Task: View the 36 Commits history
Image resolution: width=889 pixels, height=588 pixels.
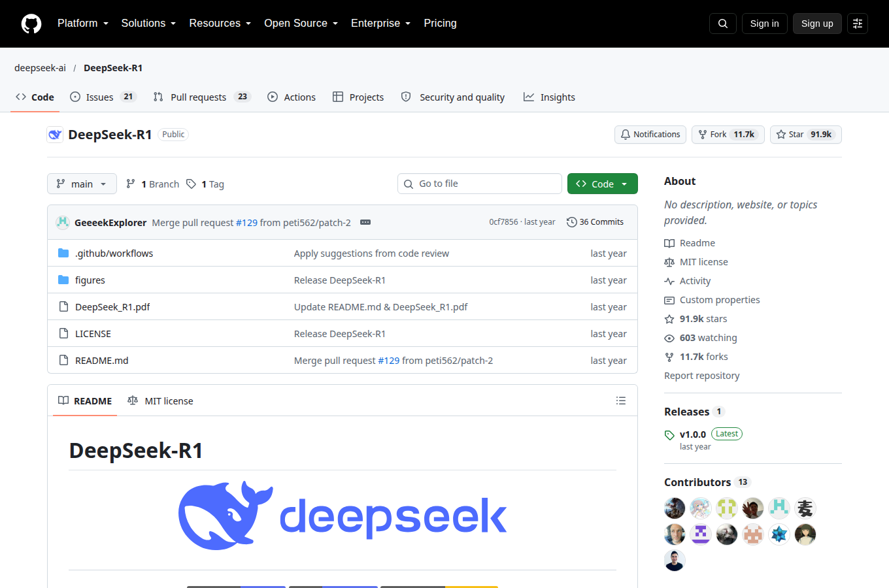Action: click(x=595, y=222)
